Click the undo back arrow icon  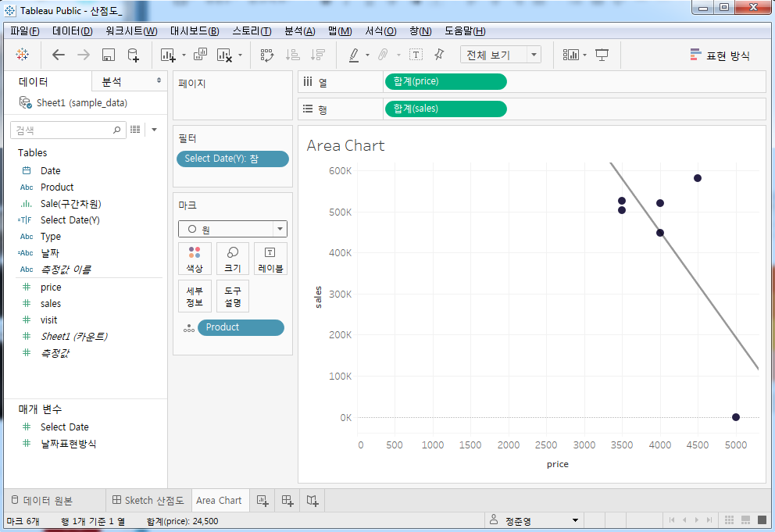click(x=59, y=55)
